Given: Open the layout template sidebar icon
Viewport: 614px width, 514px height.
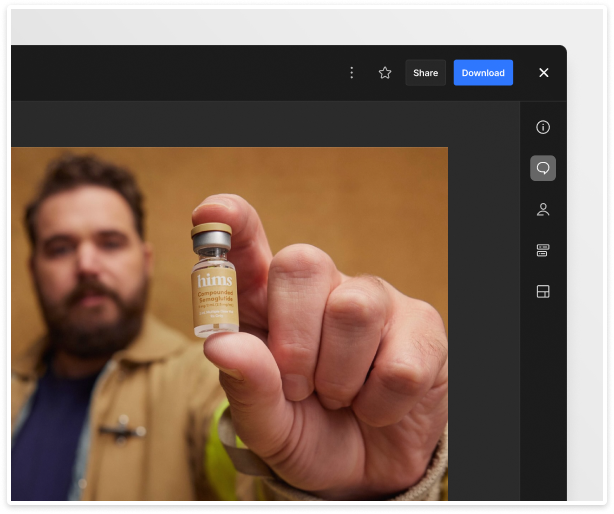Looking at the screenshot, I should pyautogui.click(x=542, y=292).
